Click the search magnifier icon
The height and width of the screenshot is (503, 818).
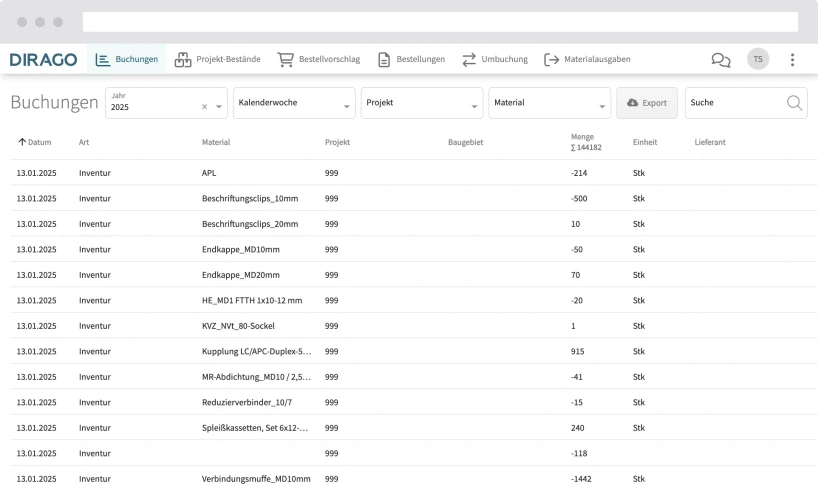pos(794,103)
